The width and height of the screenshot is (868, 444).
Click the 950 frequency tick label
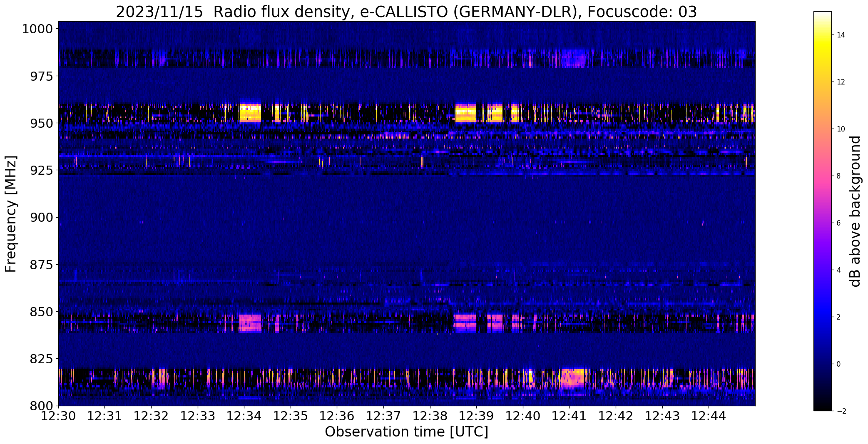42,123
